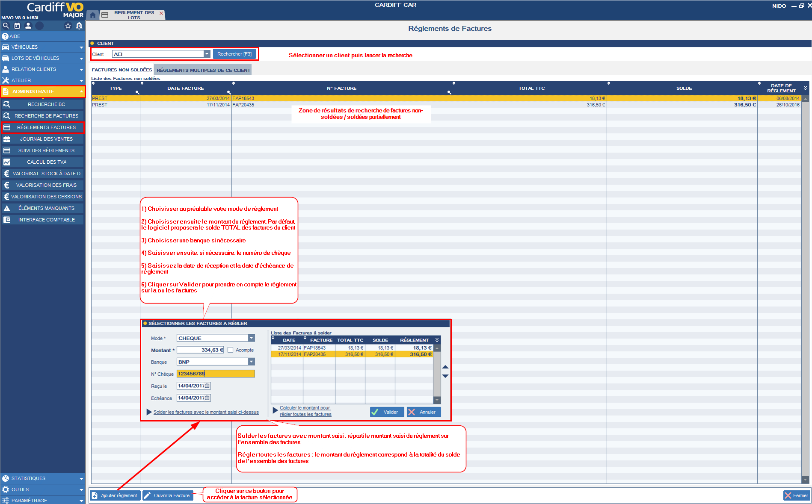
Task: Click Calculer le montant pour régler toutes link
Action: click(x=305, y=411)
